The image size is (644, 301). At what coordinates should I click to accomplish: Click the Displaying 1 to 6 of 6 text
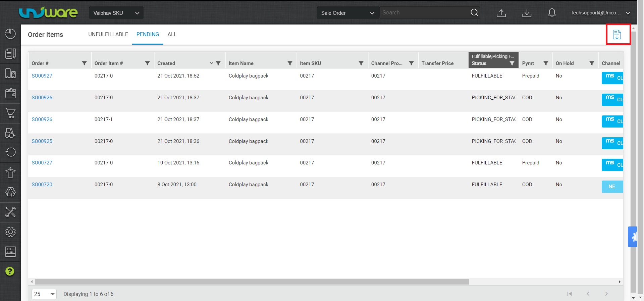89,294
